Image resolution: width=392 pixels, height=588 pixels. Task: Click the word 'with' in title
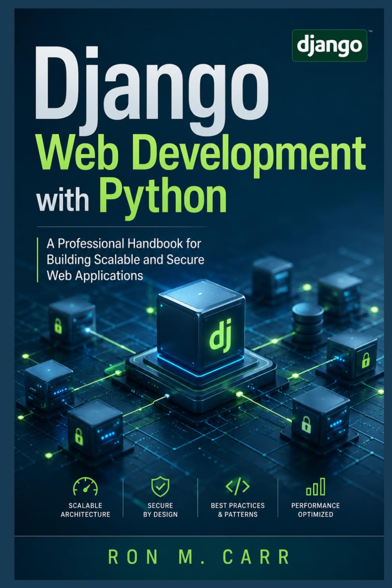pos(63,198)
